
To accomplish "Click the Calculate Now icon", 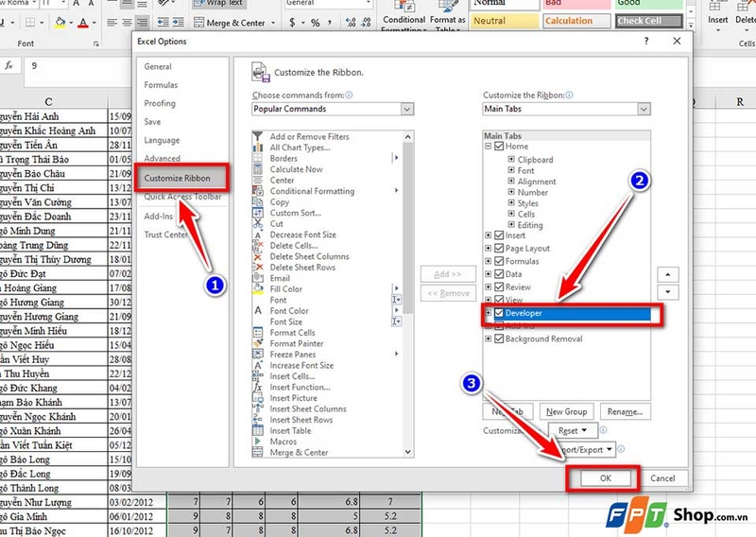I will [258, 169].
